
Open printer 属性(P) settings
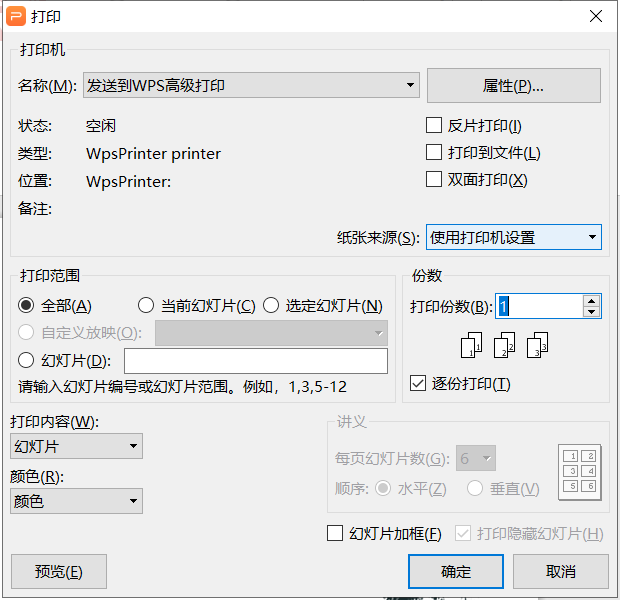[514, 85]
